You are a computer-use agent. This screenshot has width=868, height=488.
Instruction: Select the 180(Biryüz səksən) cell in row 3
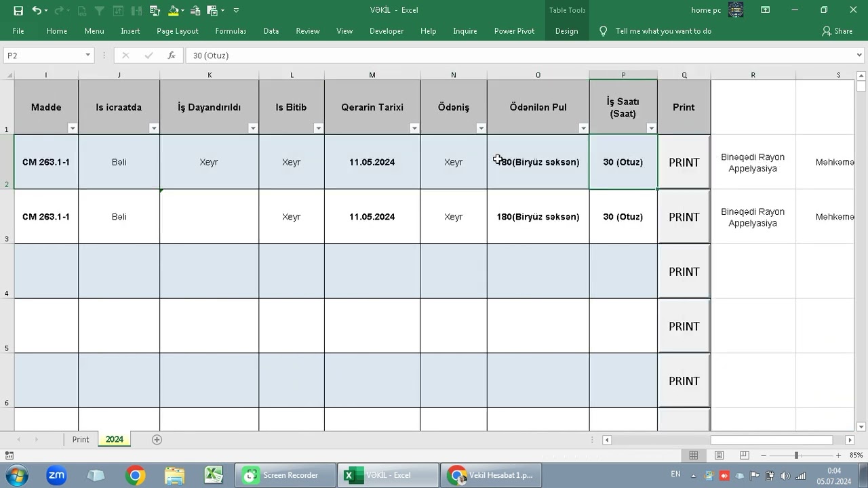pos(538,217)
